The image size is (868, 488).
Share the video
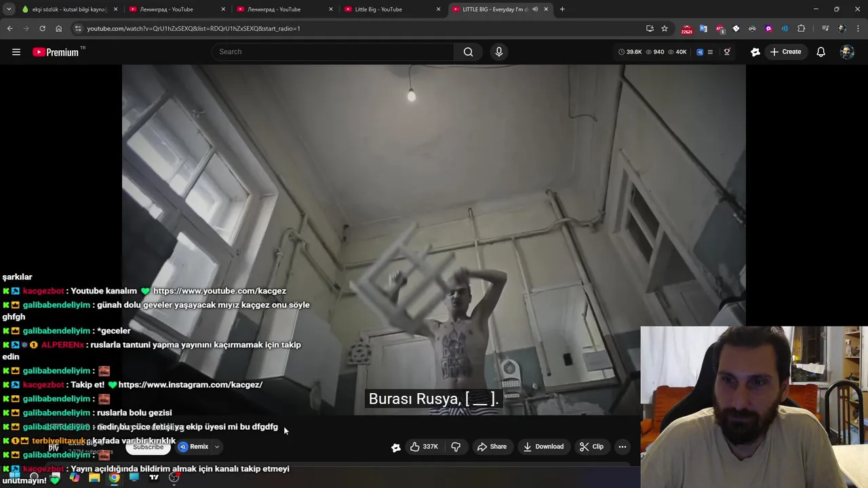tap(492, 447)
